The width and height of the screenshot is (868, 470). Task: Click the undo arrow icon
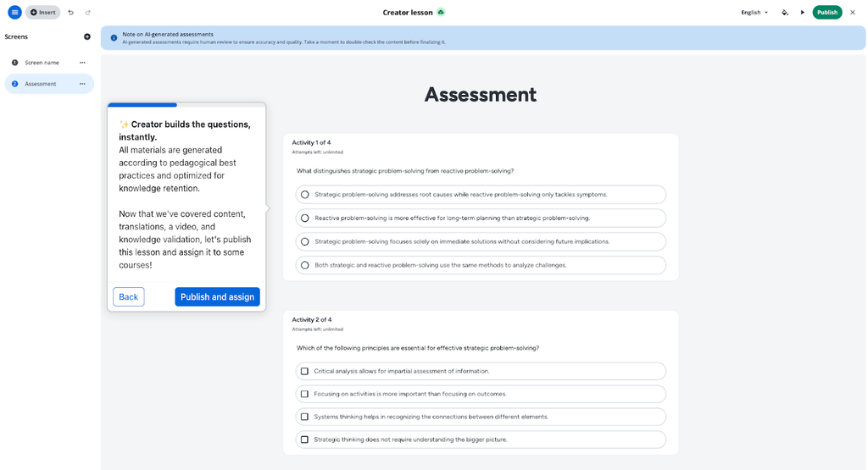point(70,12)
